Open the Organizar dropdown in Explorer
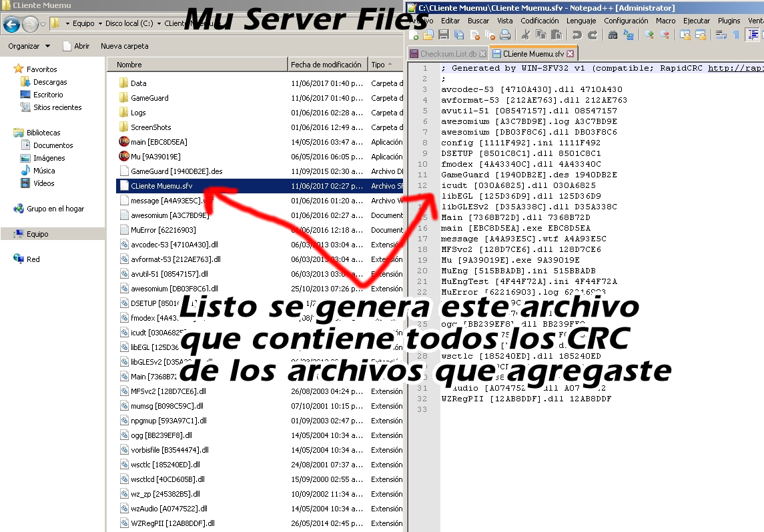Image resolution: width=764 pixels, height=532 pixels. (29, 46)
